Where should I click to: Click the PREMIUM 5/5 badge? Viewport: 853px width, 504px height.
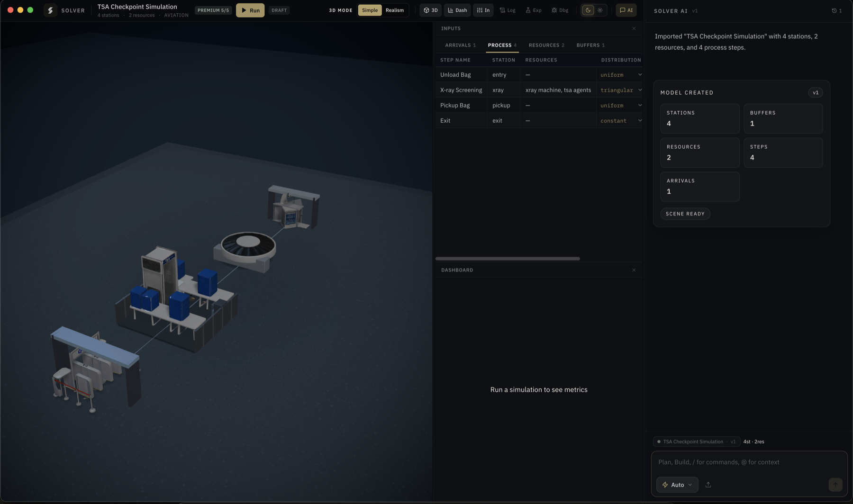(213, 10)
